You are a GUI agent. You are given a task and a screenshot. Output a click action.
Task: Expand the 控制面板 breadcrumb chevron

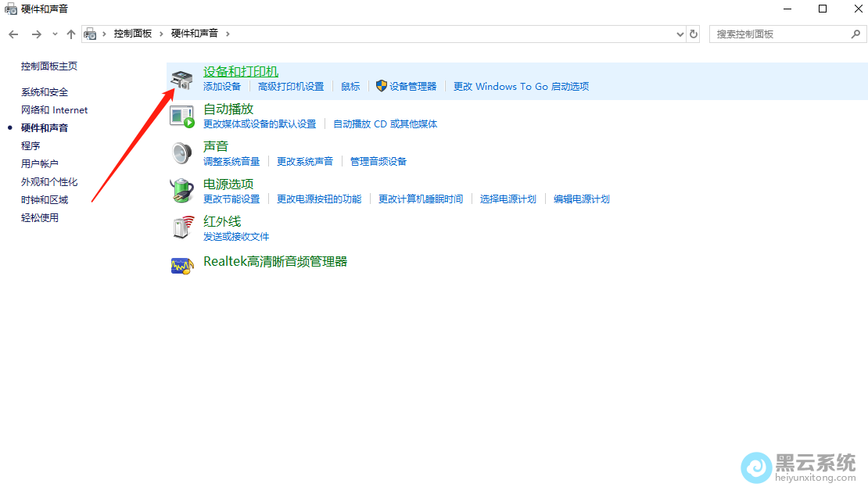163,34
